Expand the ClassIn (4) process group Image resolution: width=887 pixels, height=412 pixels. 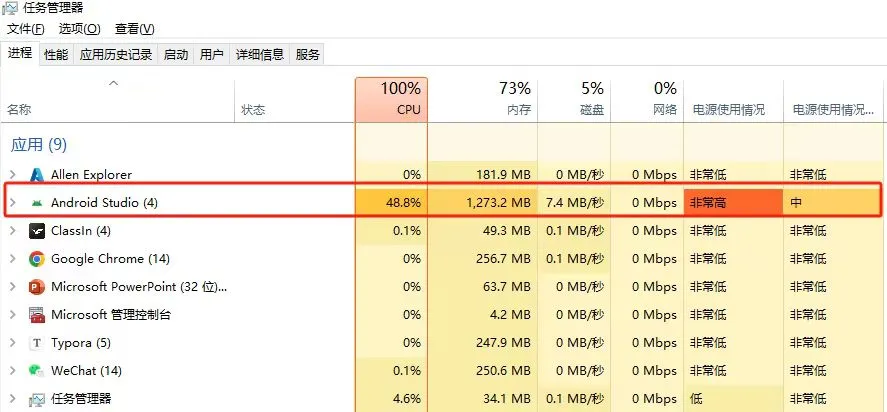(x=12, y=231)
